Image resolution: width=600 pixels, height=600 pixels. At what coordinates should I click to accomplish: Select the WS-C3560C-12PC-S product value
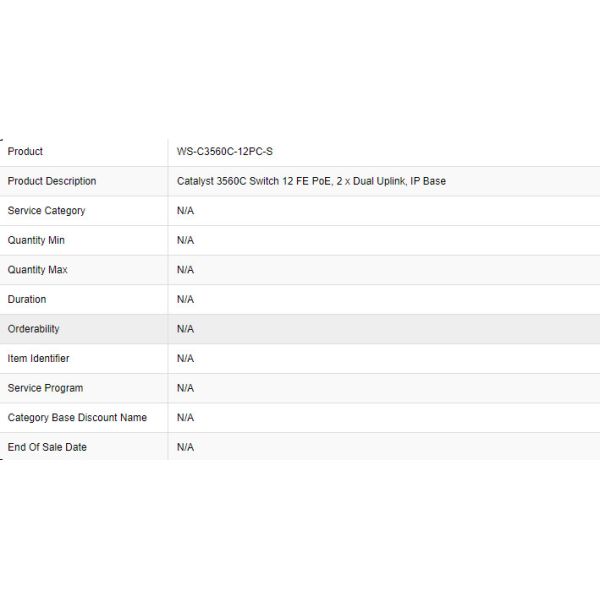[224, 152]
